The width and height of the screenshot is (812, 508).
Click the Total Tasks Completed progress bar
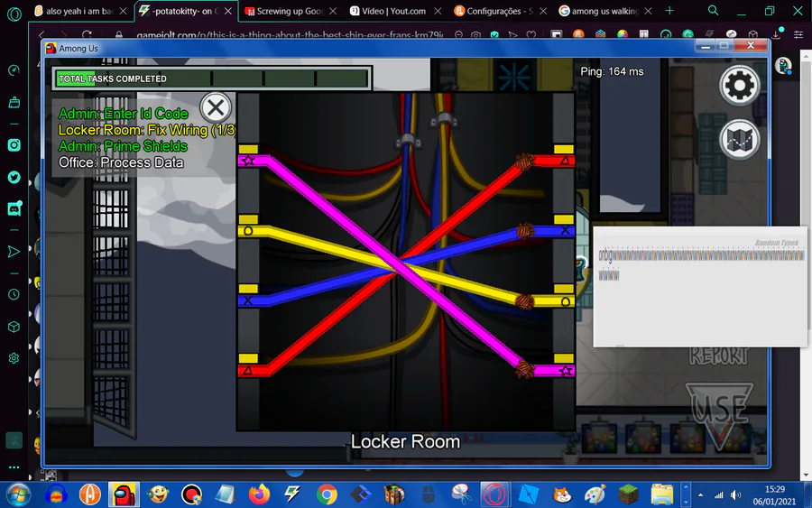212,79
